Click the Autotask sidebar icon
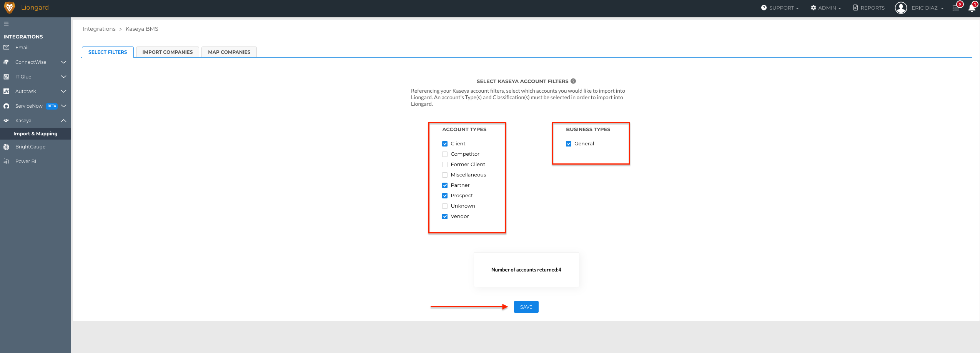 (x=6, y=91)
